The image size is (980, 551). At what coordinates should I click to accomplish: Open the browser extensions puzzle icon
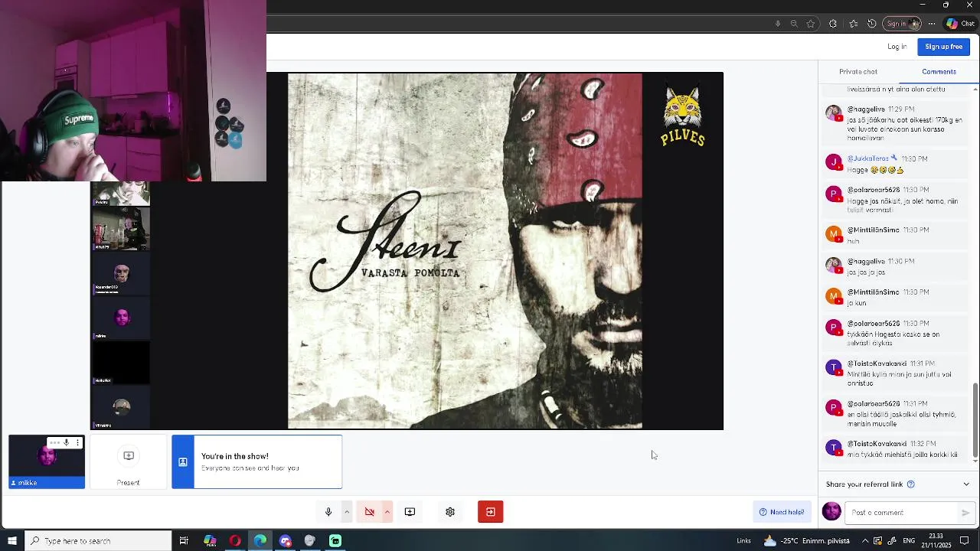pyautogui.click(x=833, y=24)
